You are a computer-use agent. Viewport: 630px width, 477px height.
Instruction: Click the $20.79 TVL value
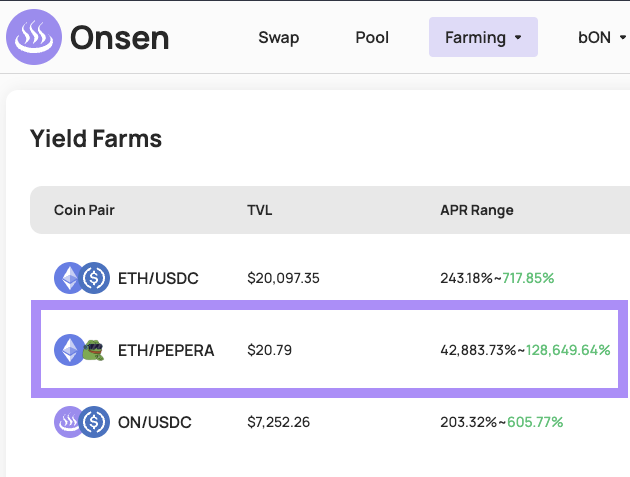(x=270, y=350)
